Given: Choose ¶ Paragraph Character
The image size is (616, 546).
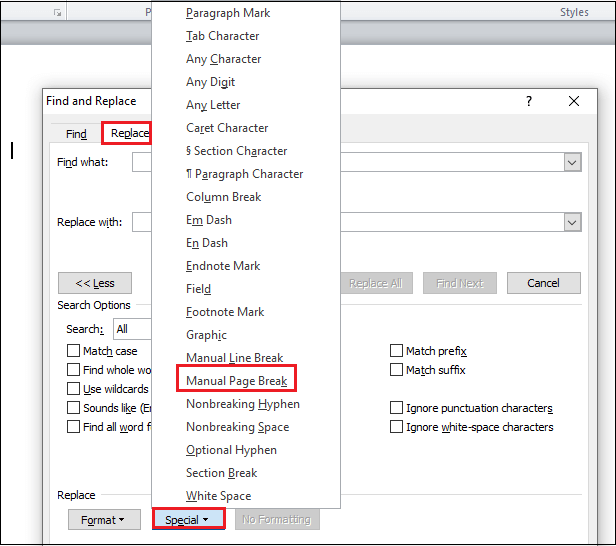Looking at the screenshot, I should 246,174.
